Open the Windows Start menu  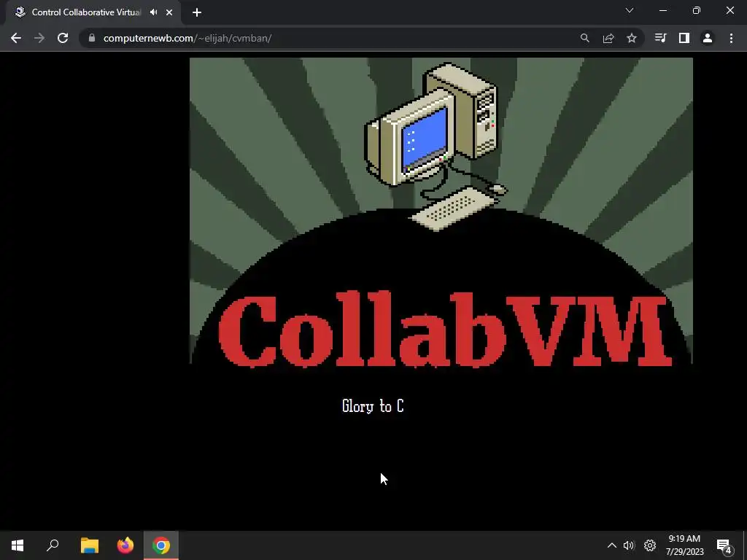pos(18,545)
